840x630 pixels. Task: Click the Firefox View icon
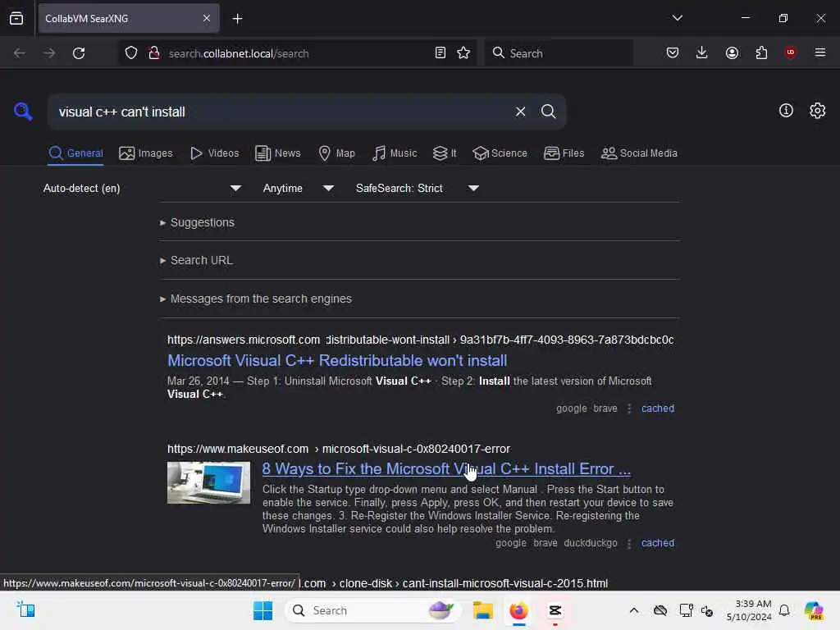point(16,18)
